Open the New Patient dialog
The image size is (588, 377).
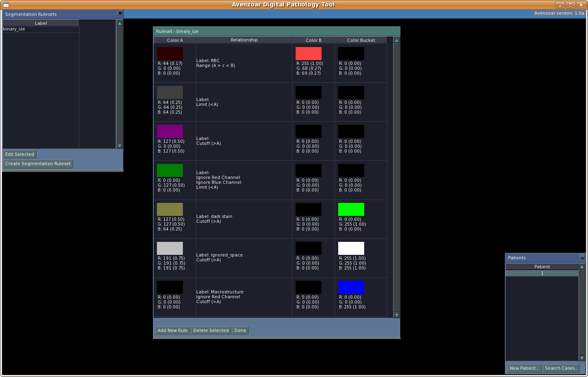coord(524,368)
